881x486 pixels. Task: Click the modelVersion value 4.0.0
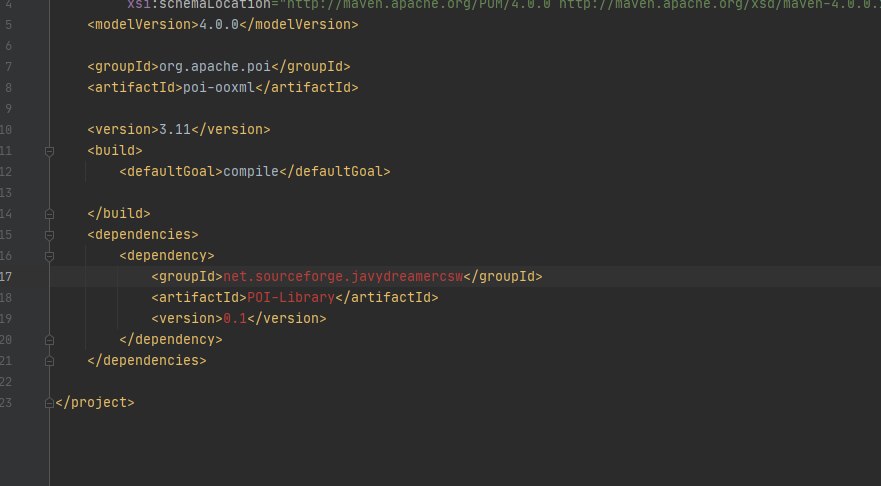click(x=219, y=25)
